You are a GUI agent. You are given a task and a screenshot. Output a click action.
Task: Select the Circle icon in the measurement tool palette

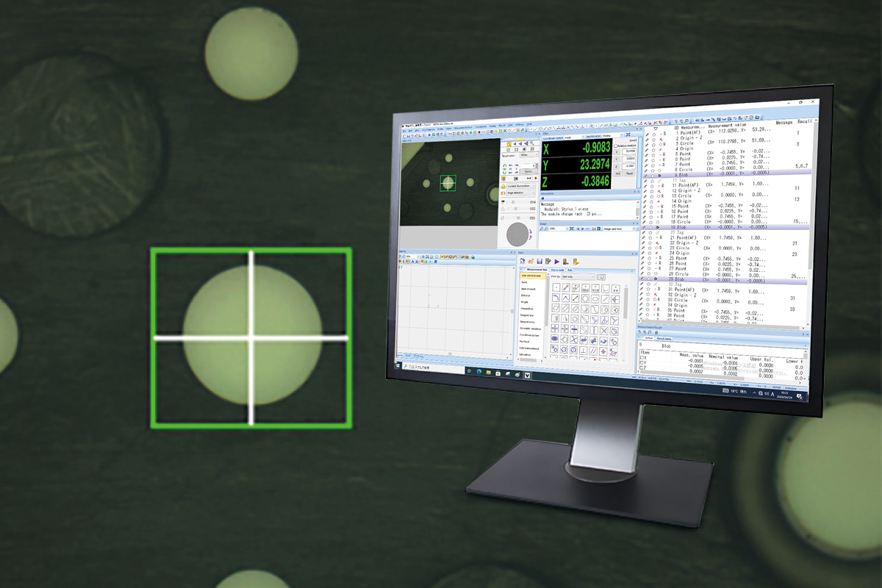pos(586,298)
